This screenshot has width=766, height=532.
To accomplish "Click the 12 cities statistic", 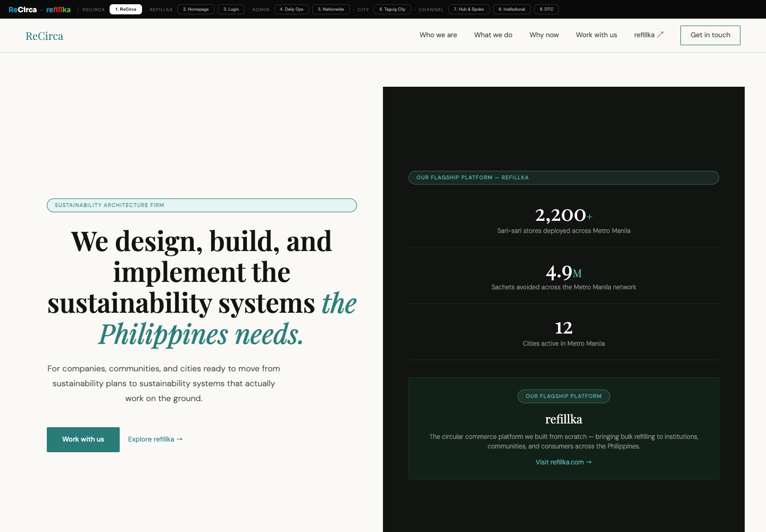I will coord(563,328).
